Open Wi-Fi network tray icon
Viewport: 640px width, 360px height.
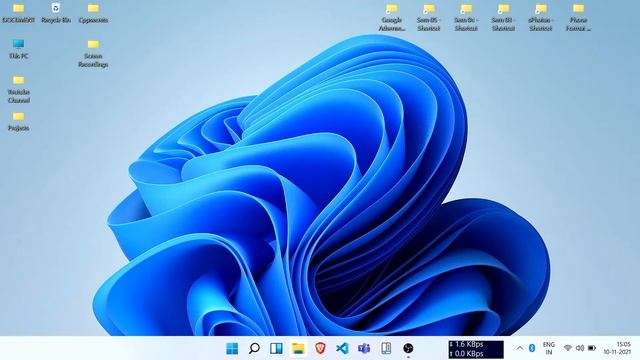pyautogui.click(x=568, y=348)
